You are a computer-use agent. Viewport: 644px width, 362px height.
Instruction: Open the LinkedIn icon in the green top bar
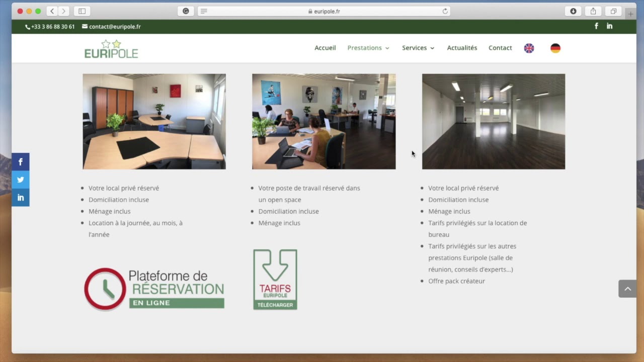[609, 26]
